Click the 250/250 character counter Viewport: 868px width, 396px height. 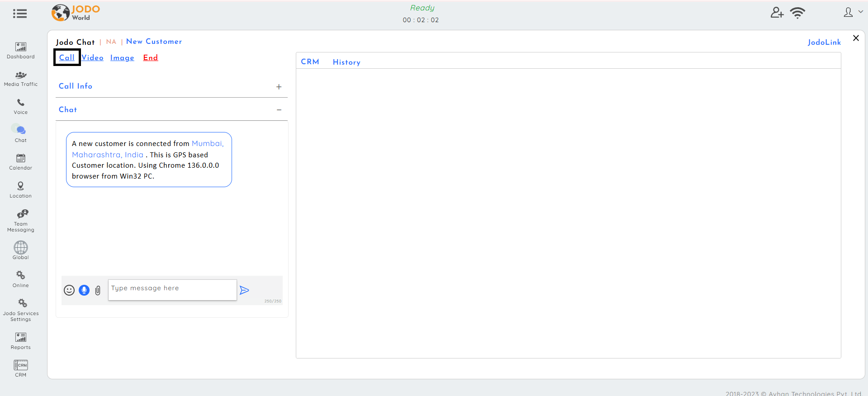(x=273, y=301)
